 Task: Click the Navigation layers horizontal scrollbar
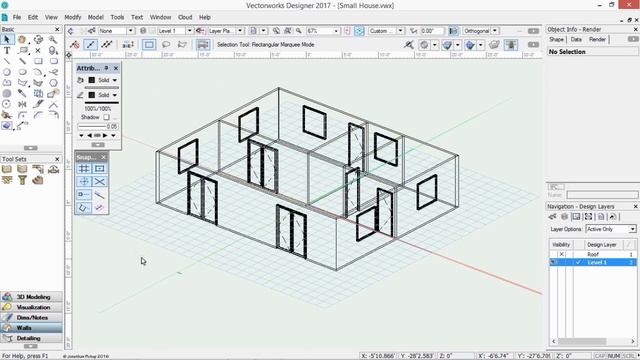pos(593,341)
